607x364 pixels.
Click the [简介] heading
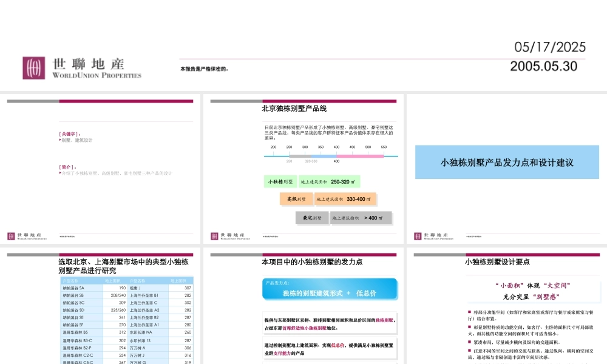pos(68,167)
